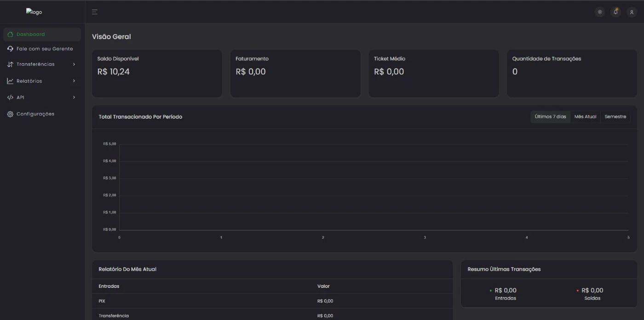Open the Configurações menu item
Screen dimensions: 644x320
(35, 114)
